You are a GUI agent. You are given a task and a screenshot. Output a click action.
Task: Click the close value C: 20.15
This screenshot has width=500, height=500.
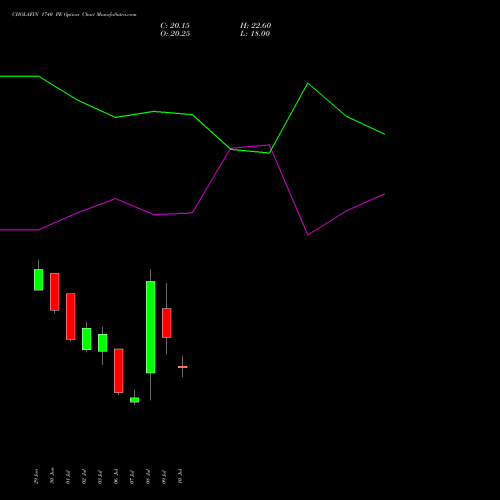175,26
